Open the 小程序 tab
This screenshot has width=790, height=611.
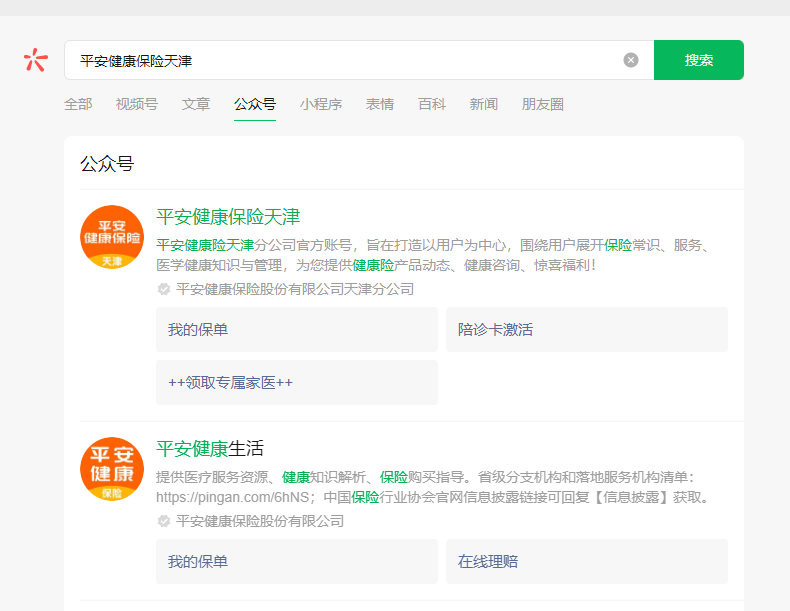pos(321,104)
